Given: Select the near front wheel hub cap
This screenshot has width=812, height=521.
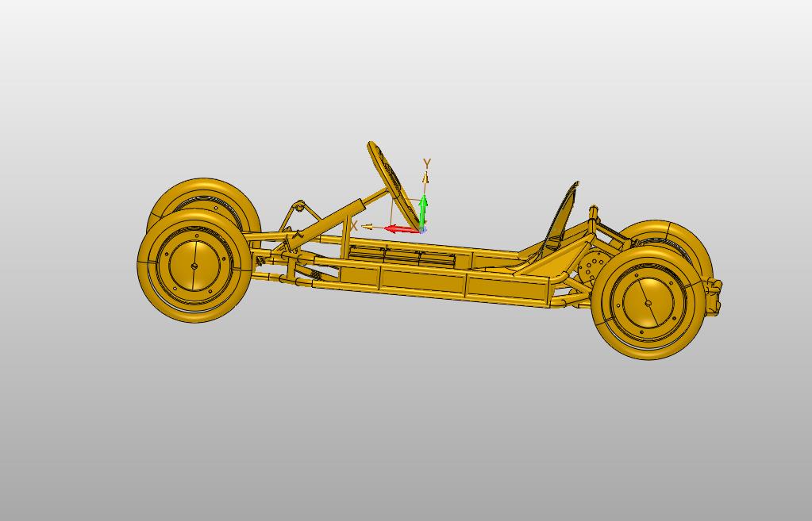Looking at the screenshot, I should (x=194, y=266).
